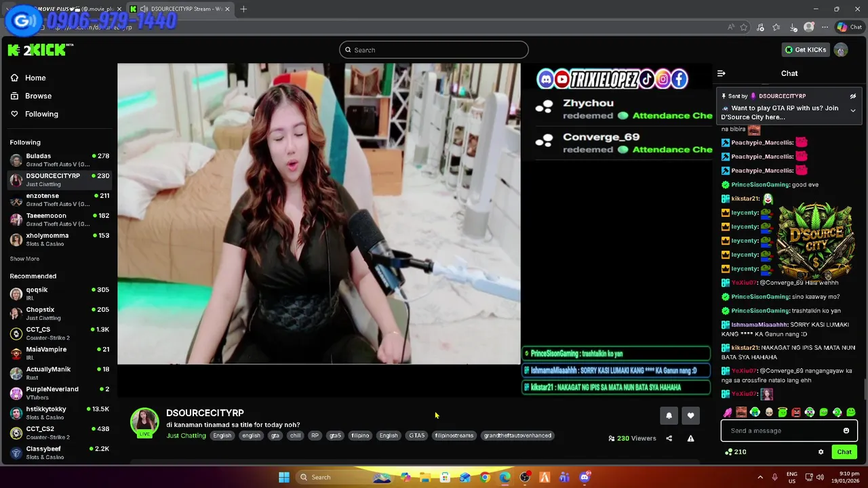Switch to DSOURCECITYRP Stream browser tab
The height and width of the screenshot is (488, 868).
[180, 9]
